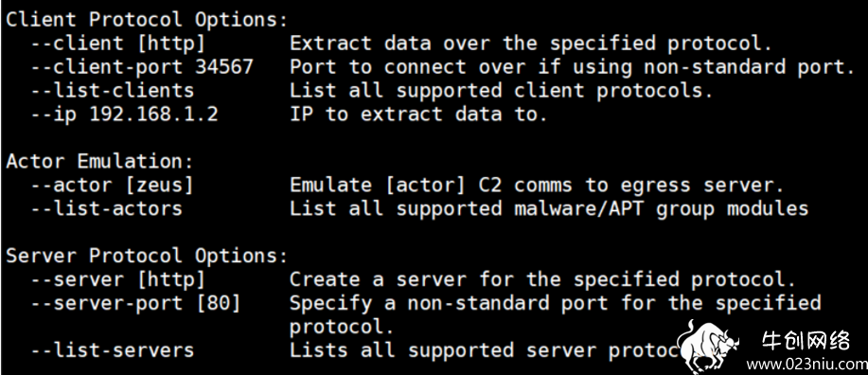Click 'Create a server for the specified protocol'

(543, 279)
